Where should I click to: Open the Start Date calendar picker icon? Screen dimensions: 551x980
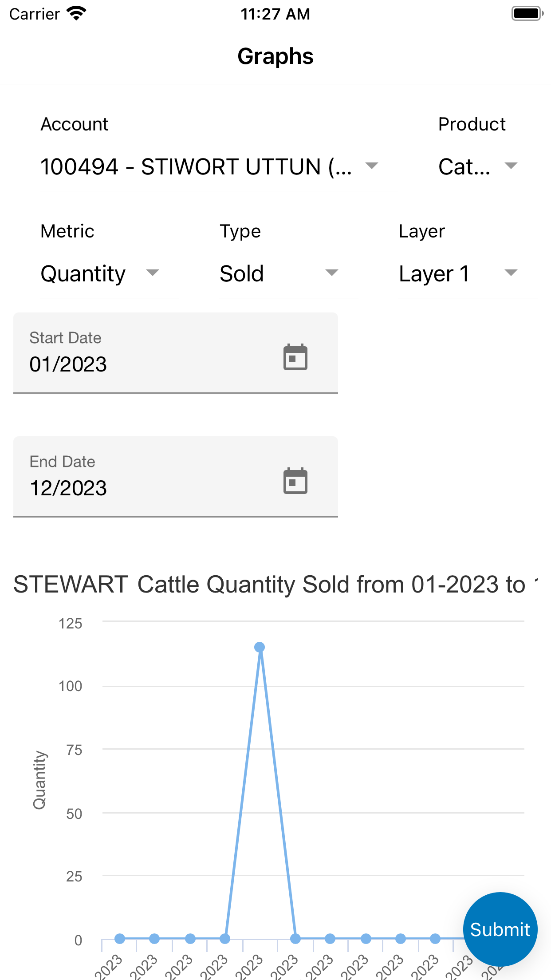[295, 357]
